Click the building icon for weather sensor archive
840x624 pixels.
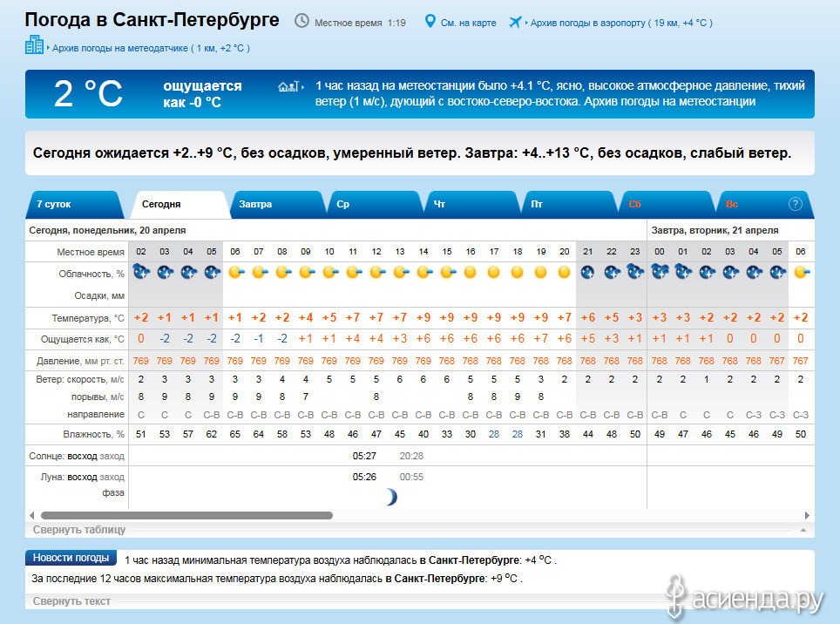pos(35,45)
